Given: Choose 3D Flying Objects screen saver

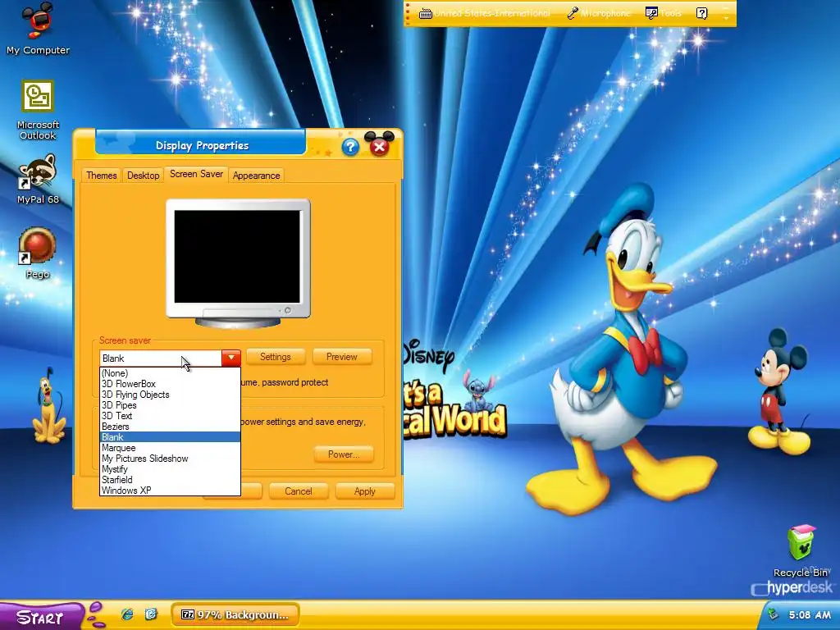Looking at the screenshot, I should (x=170, y=395).
